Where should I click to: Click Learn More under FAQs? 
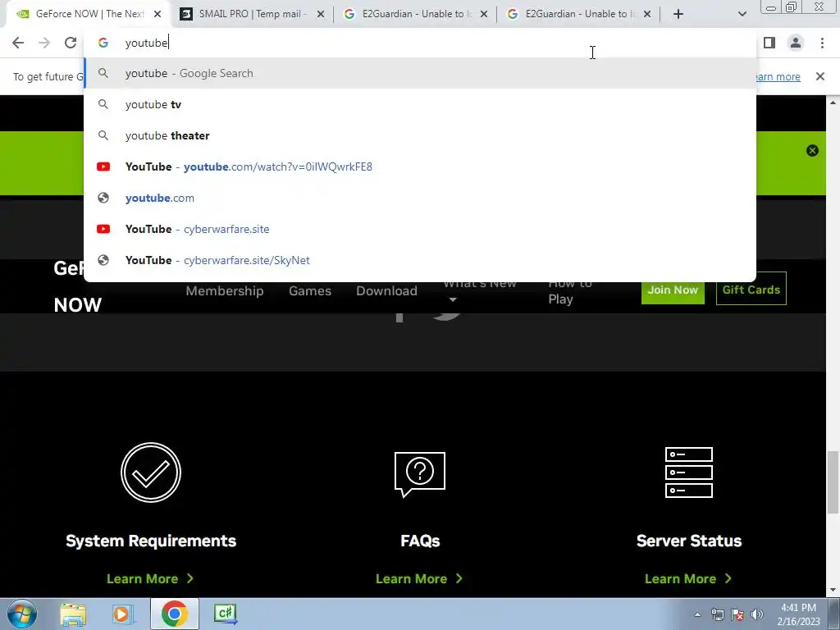tap(419, 578)
